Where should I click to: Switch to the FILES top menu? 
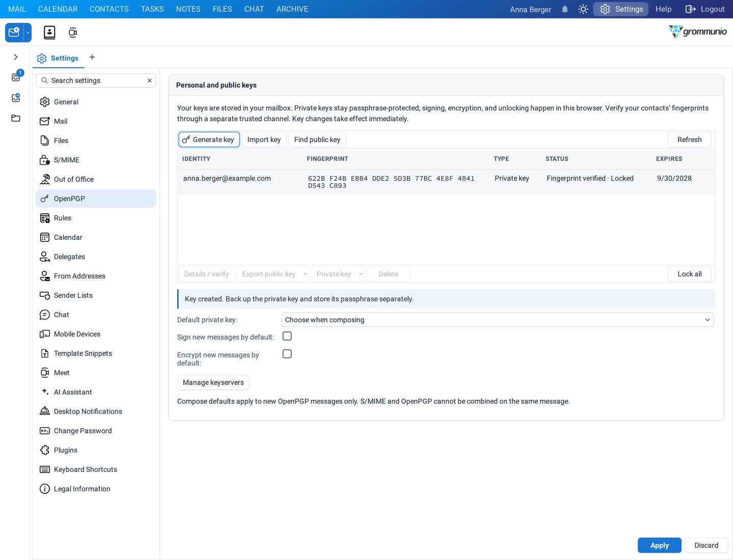point(222,9)
